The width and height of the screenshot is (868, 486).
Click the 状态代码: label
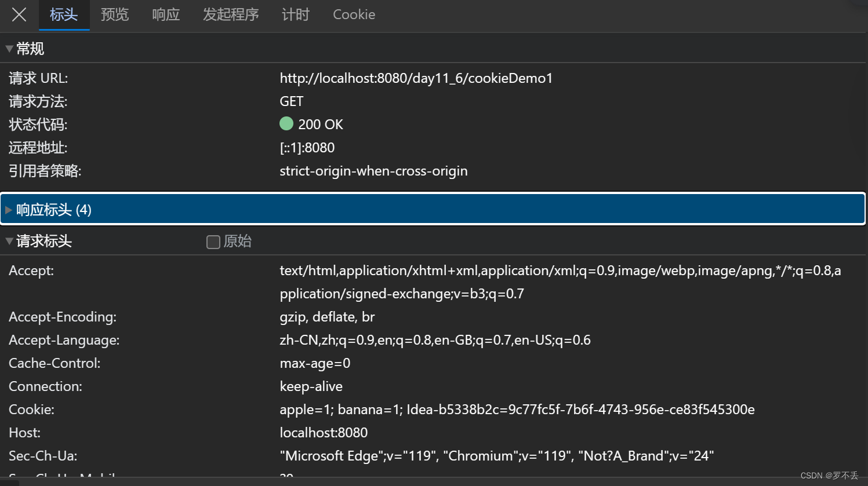[x=38, y=125]
